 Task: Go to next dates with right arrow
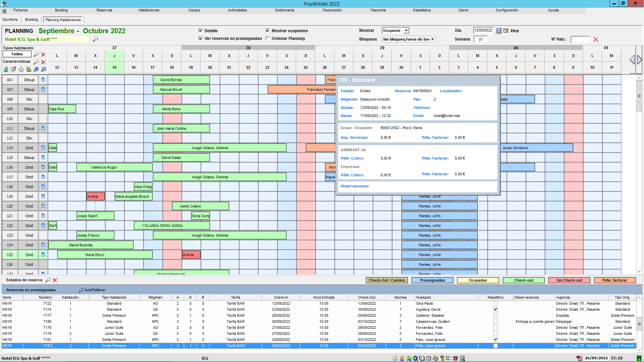(639, 60)
